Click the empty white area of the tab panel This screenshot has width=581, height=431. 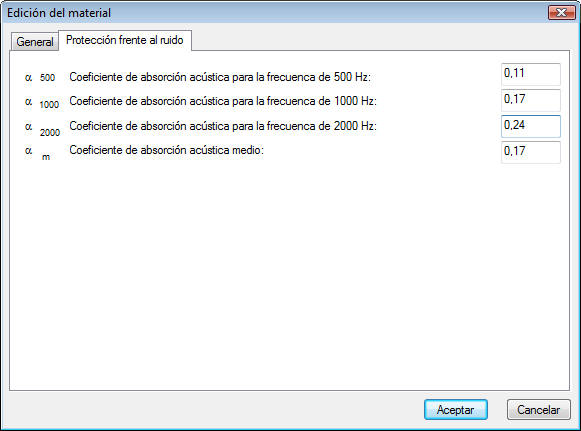click(x=289, y=274)
